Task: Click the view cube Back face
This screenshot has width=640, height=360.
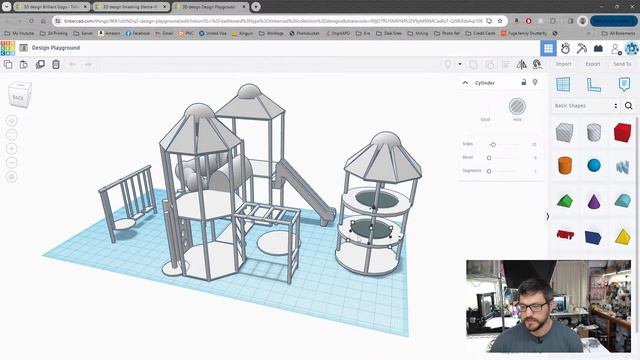Action: (19, 98)
